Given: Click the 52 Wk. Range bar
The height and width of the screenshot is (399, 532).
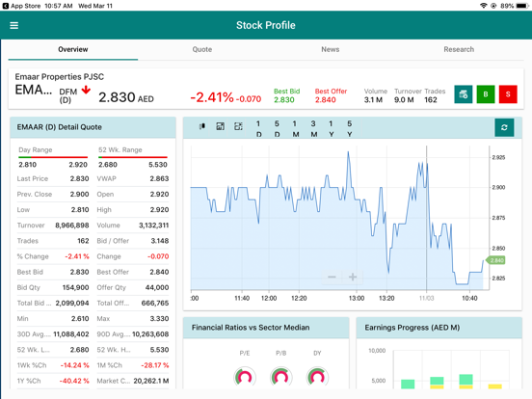Looking at the screenshot, I should [133, 157].
